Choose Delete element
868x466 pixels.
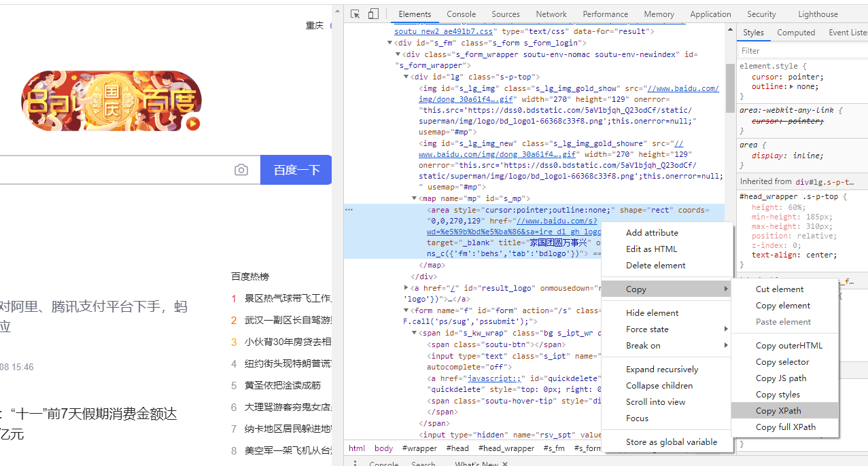[666, 266]
